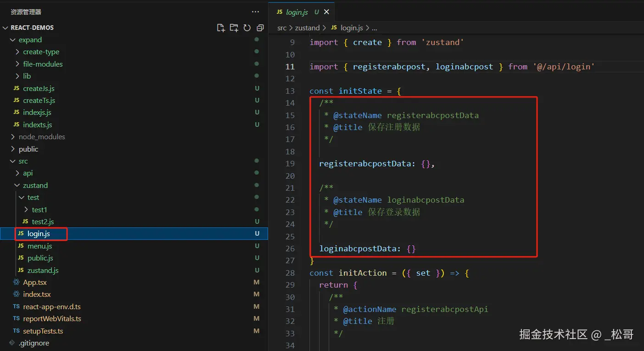Image resolution: width=644 pixels, height=351 pixels.
Task: Click the New File icon in explorer header
Action: point(221,28)
